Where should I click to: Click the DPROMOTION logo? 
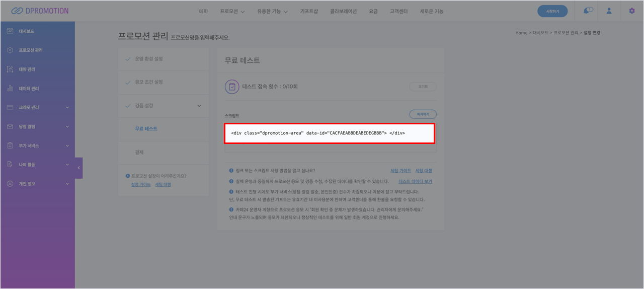(x=40, y=11)
